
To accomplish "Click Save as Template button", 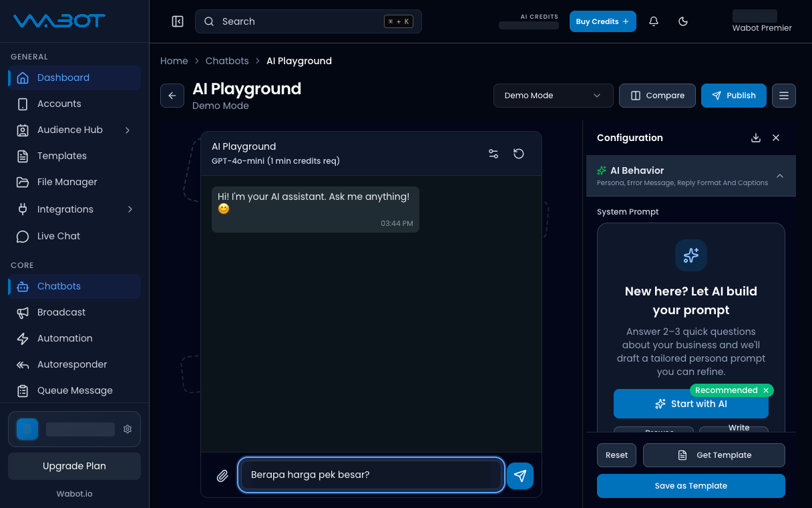I will click(690, 486).
